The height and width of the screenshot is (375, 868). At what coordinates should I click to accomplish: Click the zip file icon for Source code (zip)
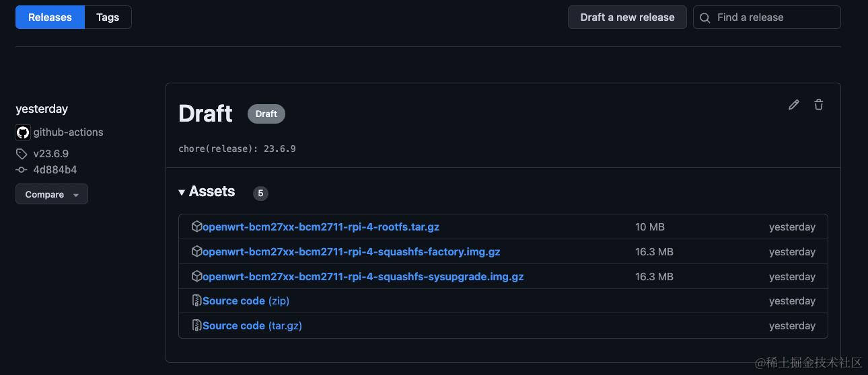coord(196,300)
